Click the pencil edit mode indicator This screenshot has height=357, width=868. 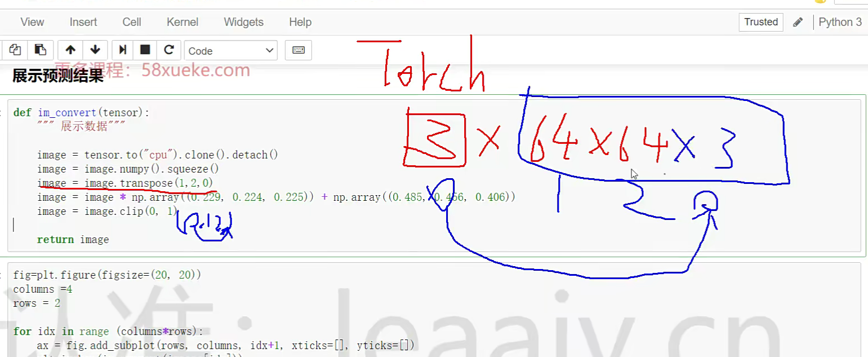[798, 22]
